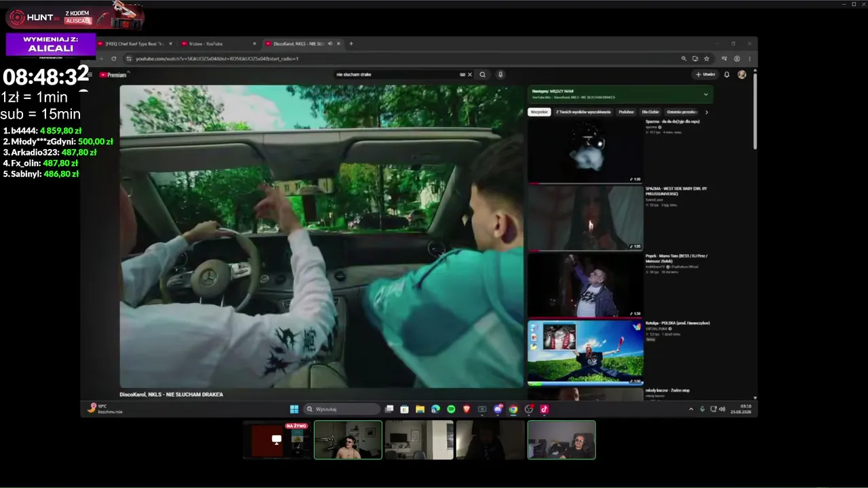
Task: Select the headset wearer's webcam tile
Action: (x=561, y=440)
